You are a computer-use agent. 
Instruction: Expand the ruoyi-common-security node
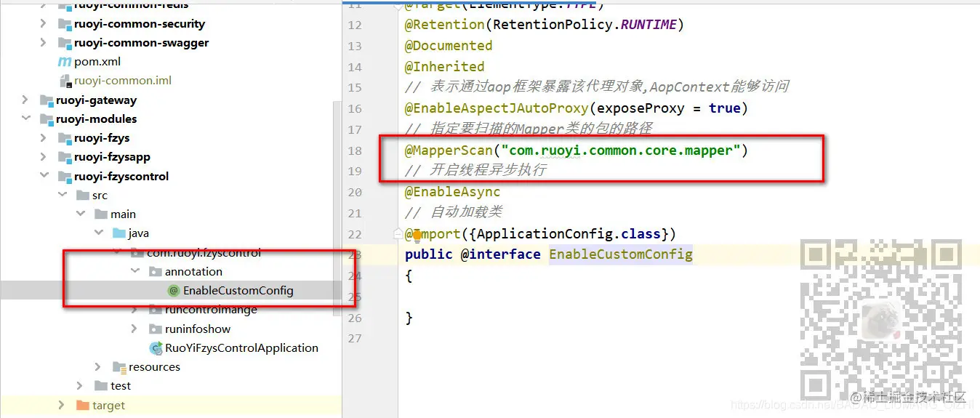tap(44, 24)
